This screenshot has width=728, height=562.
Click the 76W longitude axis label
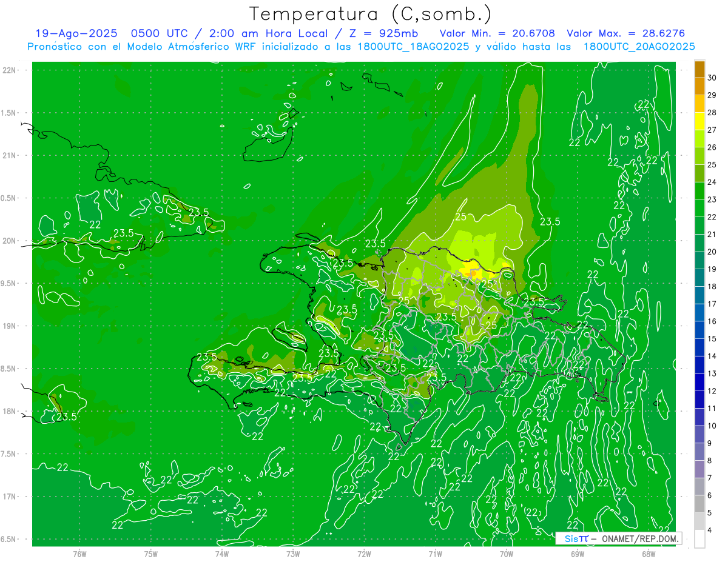[79, 554]
